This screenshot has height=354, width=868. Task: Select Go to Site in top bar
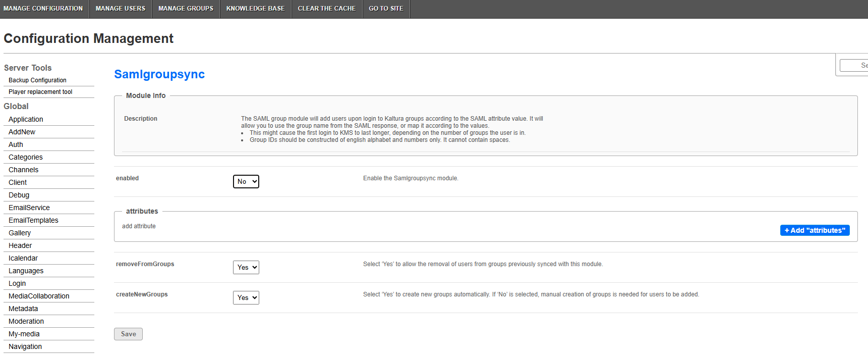(x=386, y=9)
